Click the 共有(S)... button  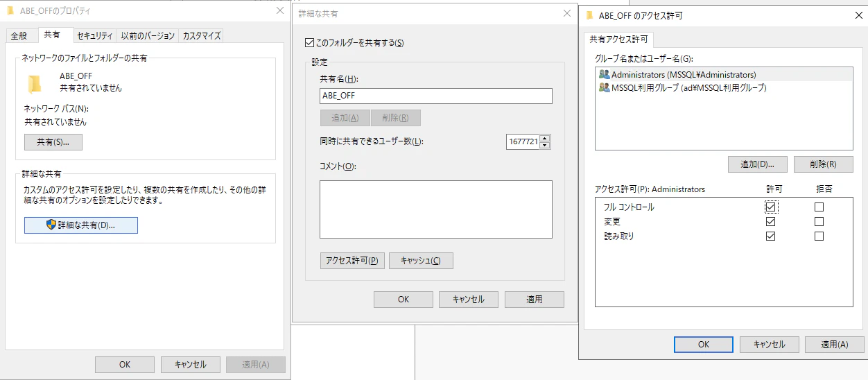(x=53, y=142)
